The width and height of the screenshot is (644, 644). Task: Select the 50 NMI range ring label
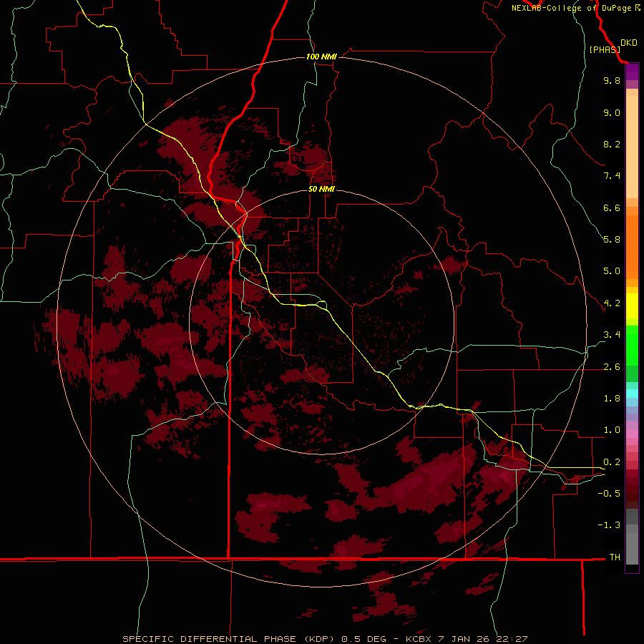pos(321,189)
